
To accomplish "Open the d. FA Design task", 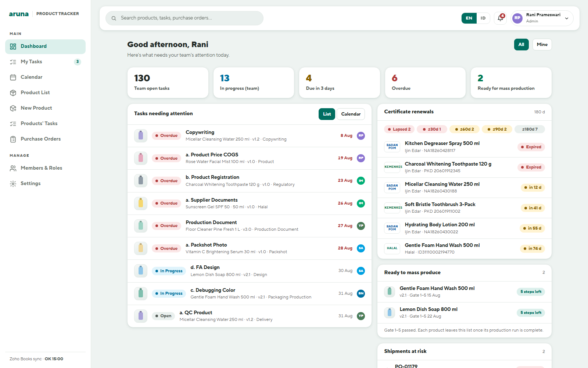I will [250, 271].
